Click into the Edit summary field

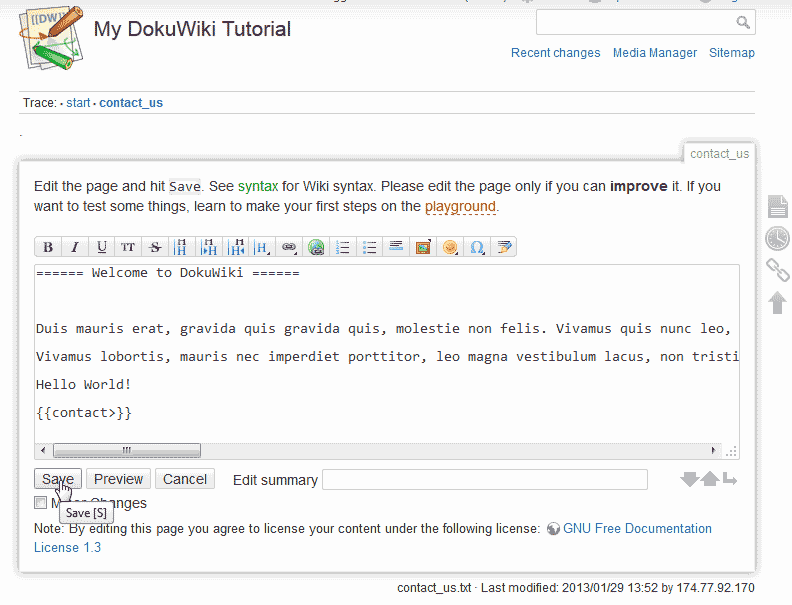tap(484, 480)
